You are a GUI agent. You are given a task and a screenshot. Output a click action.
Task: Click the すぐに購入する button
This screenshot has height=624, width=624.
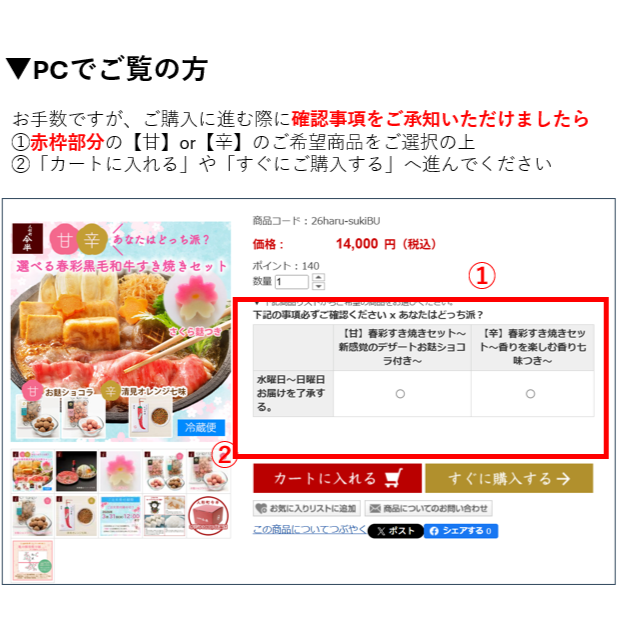point(509,478)
